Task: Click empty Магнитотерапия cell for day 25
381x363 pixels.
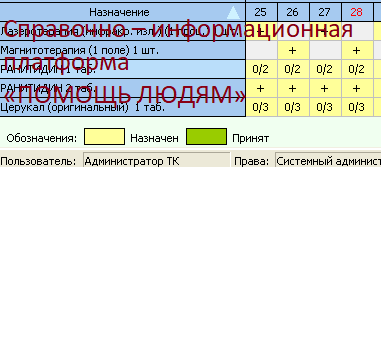Action: click(260, 50)
